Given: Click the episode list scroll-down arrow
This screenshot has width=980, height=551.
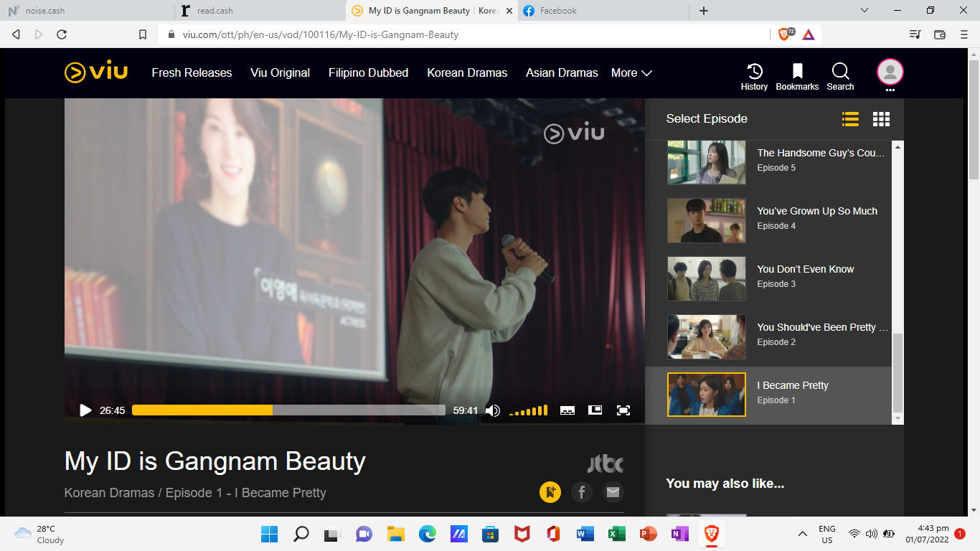Looking at the screenshot, I should (897, 418).
